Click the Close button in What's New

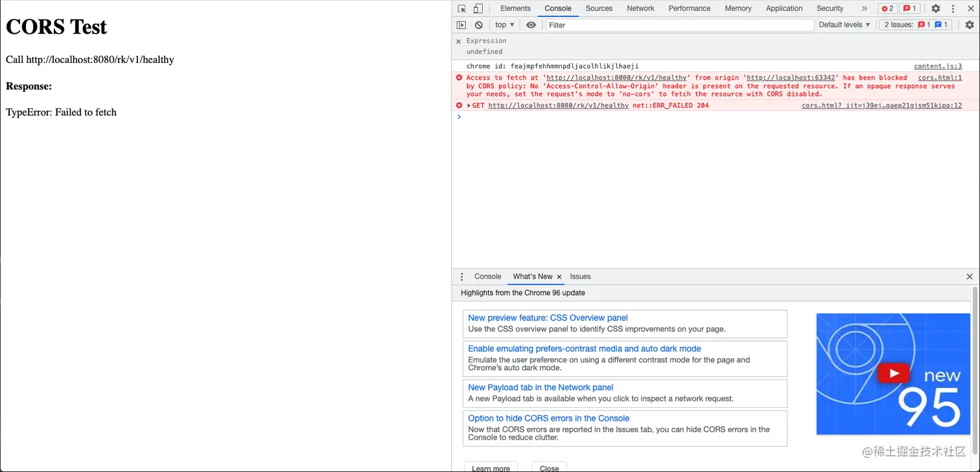(549, 467)
